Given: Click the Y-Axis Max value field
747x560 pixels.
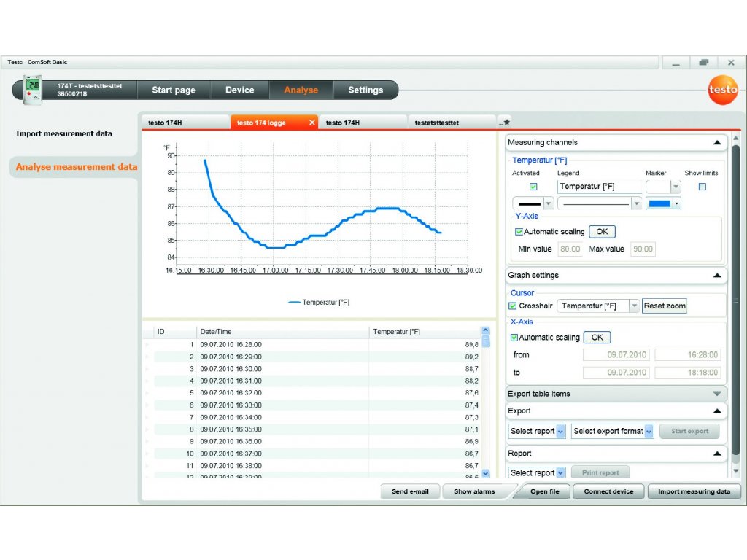Looking at the screenshot, I should click(x=643, y=249).
